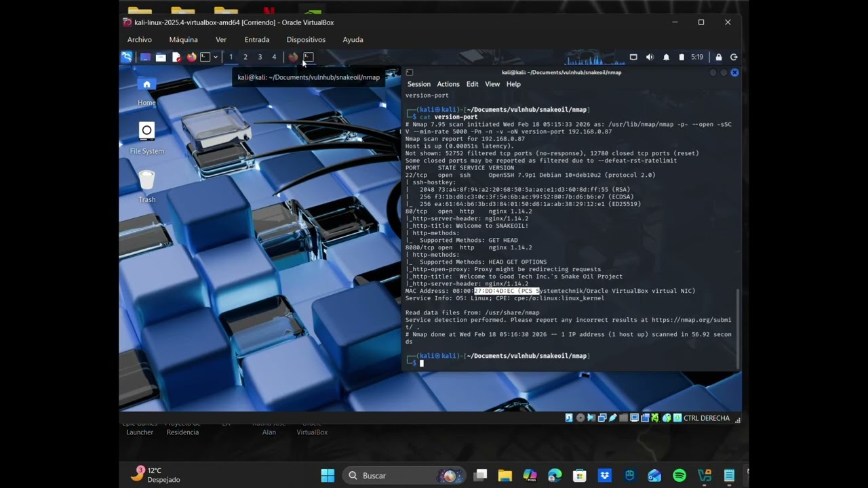Click the USB pen icon in VirtualBox status bar
868x488 pixels.
(x=613, y=418)
